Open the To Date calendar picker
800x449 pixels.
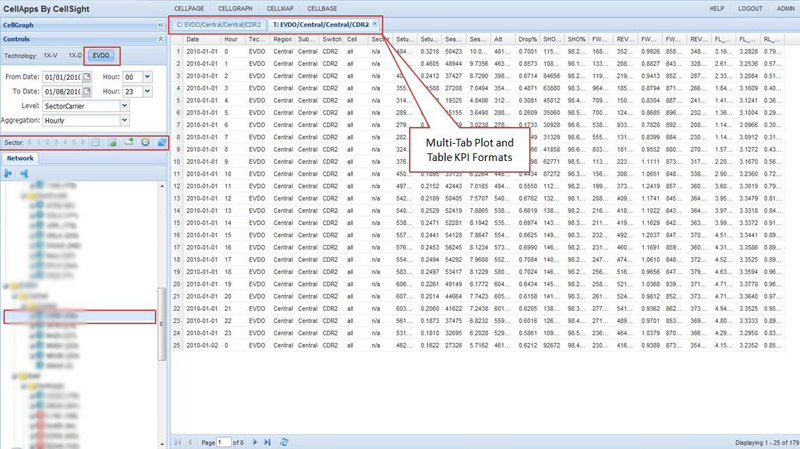(89, 90)
